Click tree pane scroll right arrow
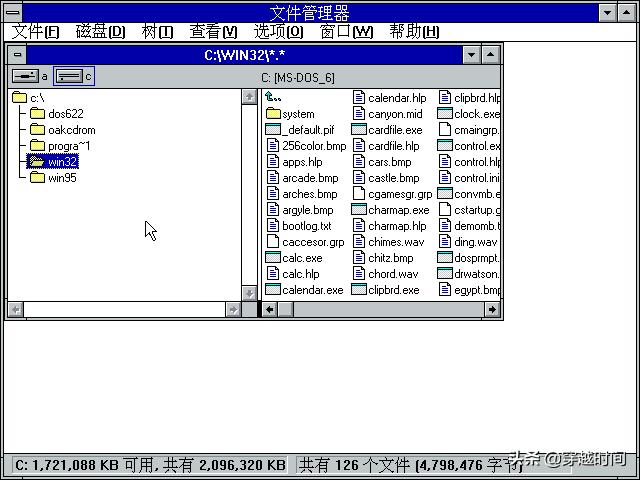Image resolution: width=640 pixels, height=480 pixels. pos(233,309)
